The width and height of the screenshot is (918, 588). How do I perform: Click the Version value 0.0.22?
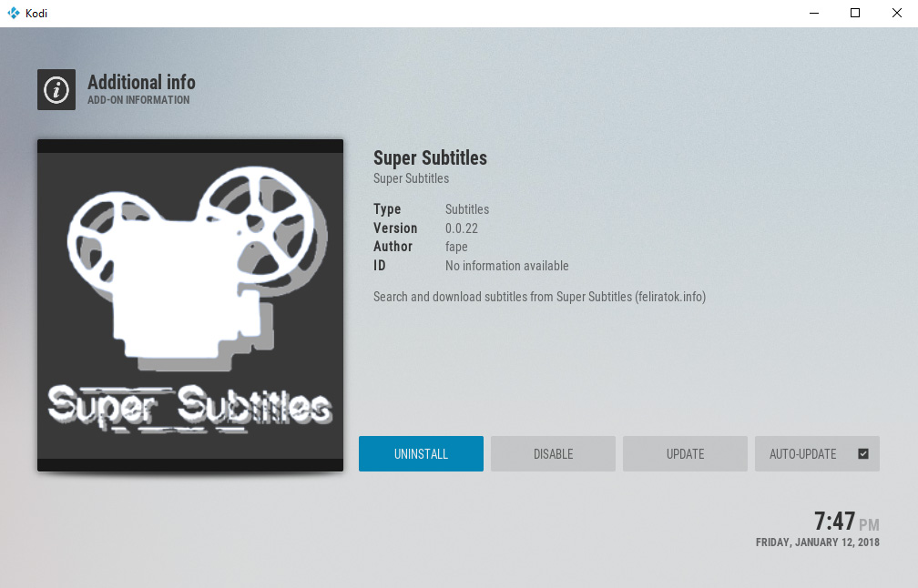click(461, 228)
